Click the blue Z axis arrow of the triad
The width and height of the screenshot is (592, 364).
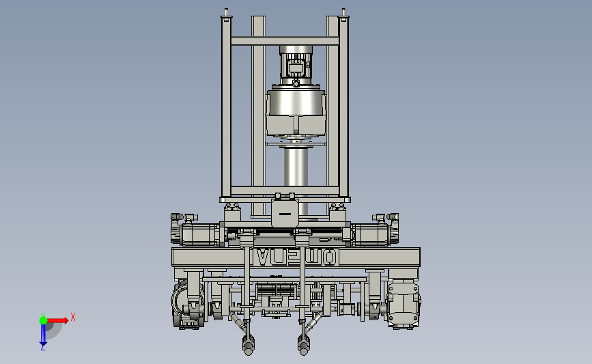43,335
